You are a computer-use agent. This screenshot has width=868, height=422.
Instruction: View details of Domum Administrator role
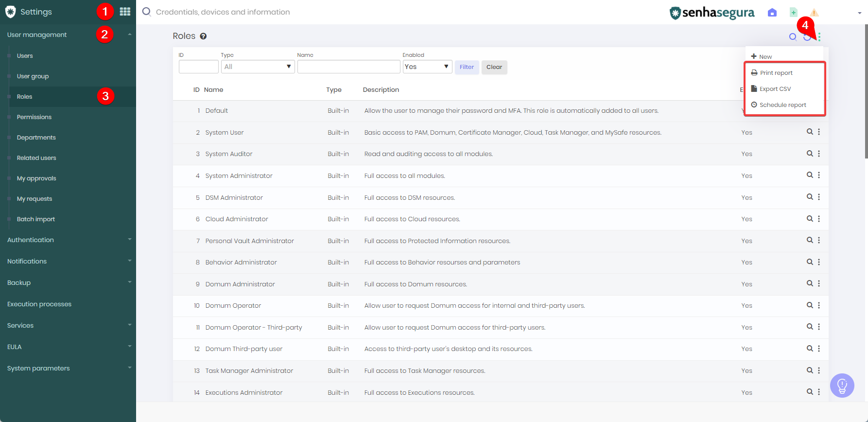click(810, 283)
